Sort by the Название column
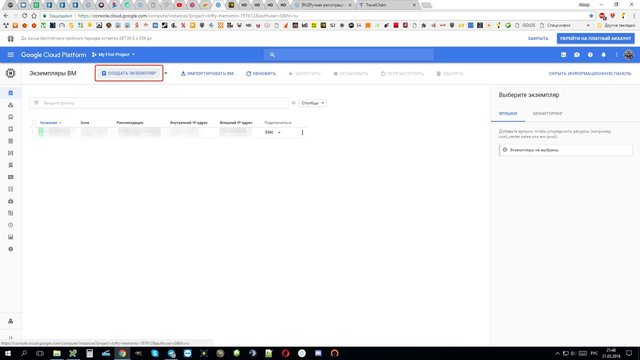Image resolution: width=640 pixels, height=360 pixels. point(51,122)
